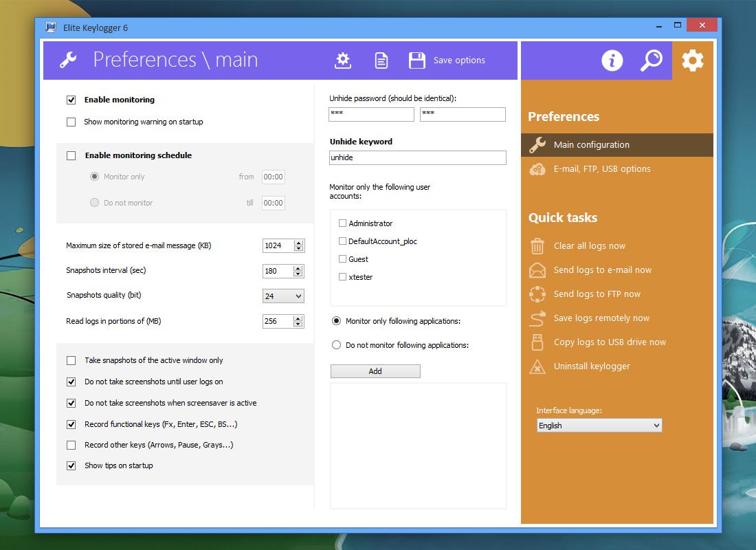The height and width of the screenshot is (550, 756).
Task: Click the trash icon for Clear all logs
Action: 537,246
